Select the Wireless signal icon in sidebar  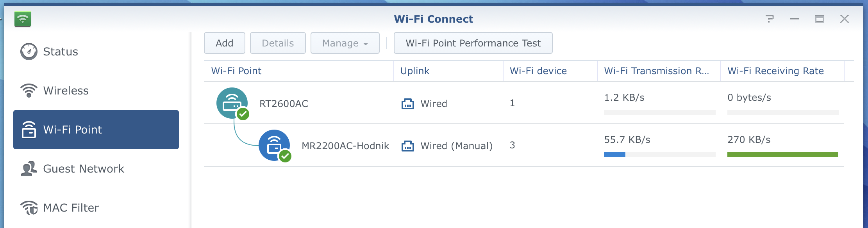pos(29,91)
